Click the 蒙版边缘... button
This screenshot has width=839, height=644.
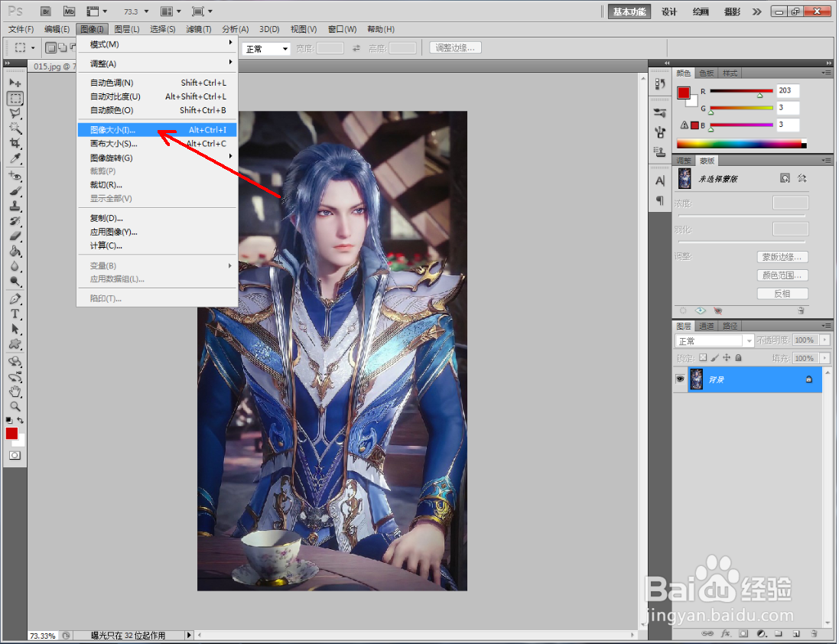[782, 257]
